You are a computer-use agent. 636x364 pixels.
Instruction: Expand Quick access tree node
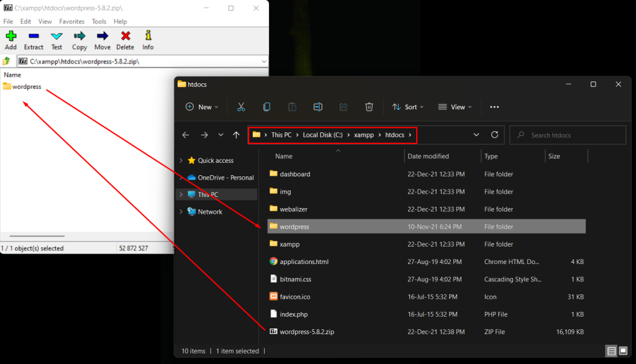tap(181, 160)
